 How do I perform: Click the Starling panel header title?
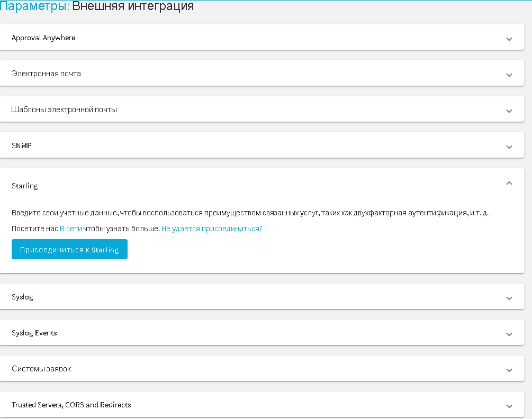(x=25, y=186)
